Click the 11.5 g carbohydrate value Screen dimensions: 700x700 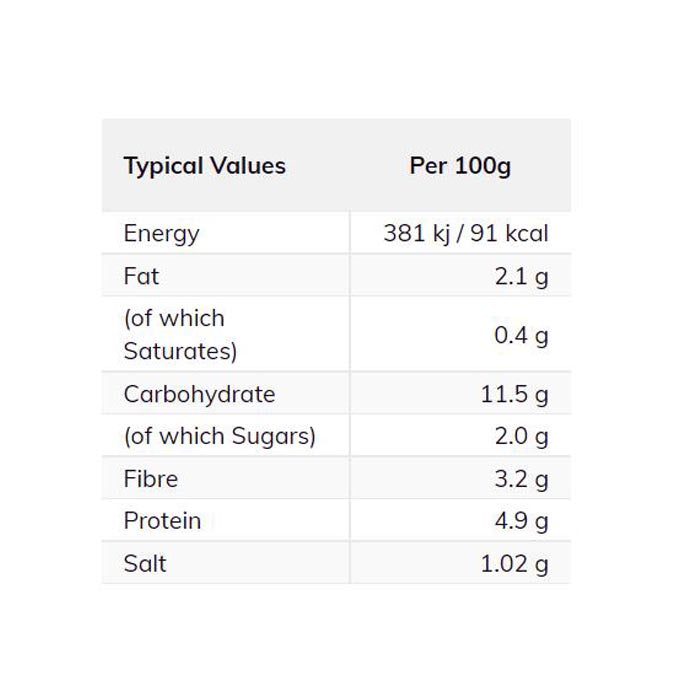[x=514, y=394]
